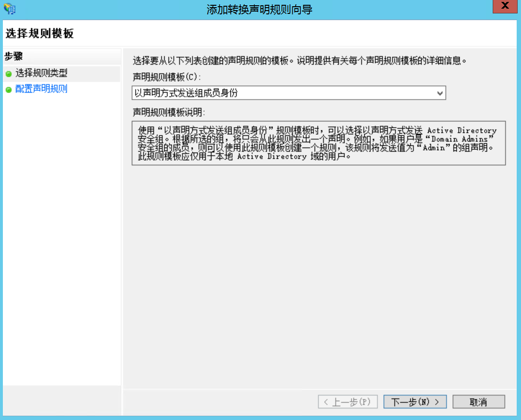Click the dropdown arrow of 声明规则模板

click(x=439, y=93)
